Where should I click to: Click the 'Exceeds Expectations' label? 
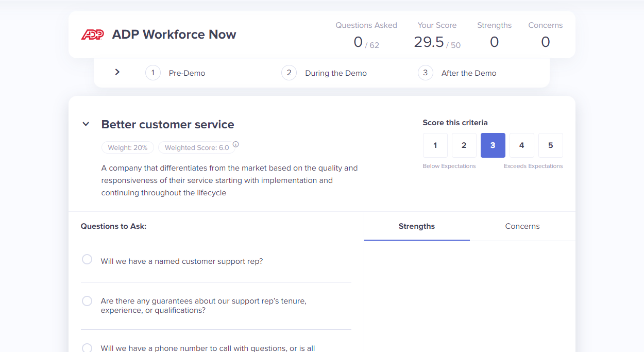533,166
